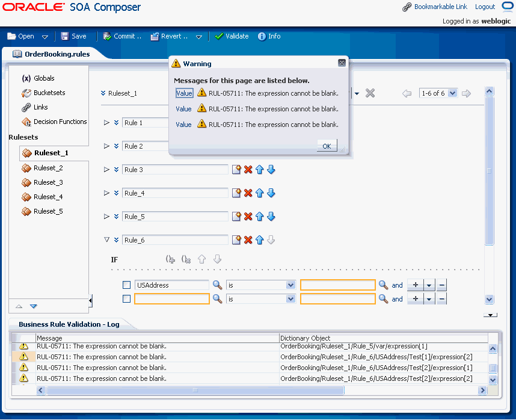516x420 pixels.
Task: Remove test with minus in USAddress row
Action: [441, 285]
